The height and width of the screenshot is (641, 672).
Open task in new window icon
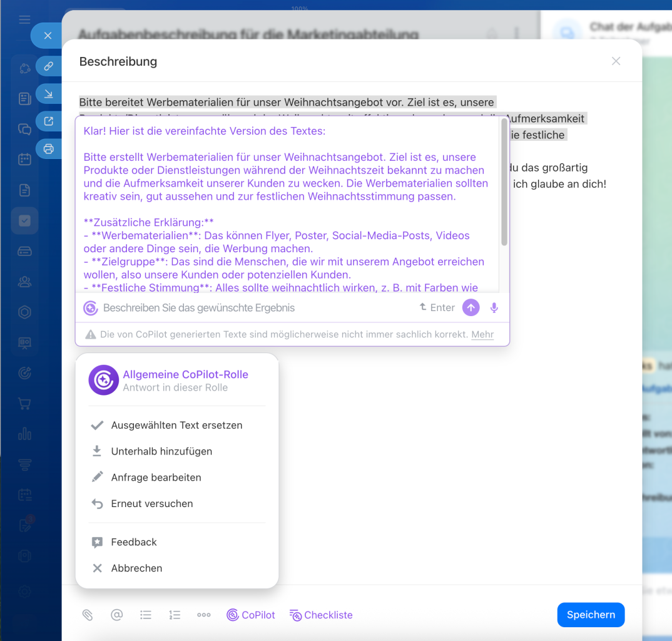(48, 121)
